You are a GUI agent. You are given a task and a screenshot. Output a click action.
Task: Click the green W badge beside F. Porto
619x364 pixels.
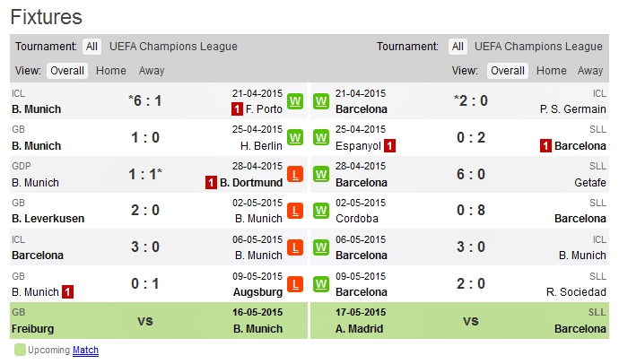[x=295, y=101]
